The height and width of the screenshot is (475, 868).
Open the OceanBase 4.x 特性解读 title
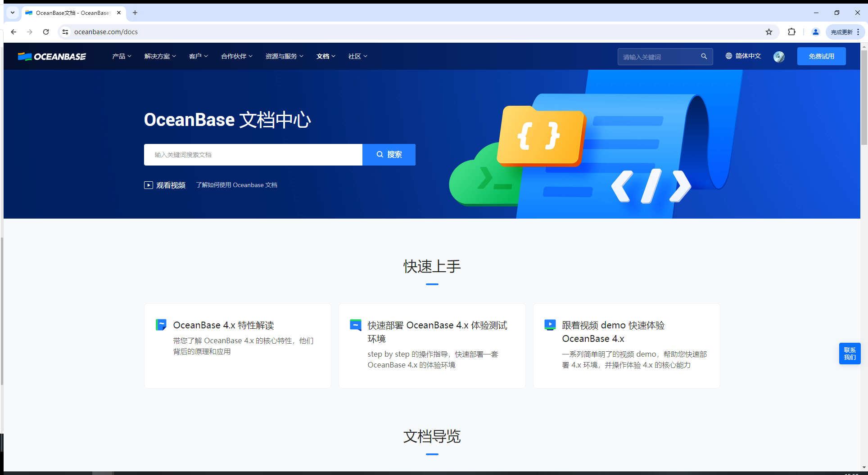pyautogui.click(x=223, y=325)
